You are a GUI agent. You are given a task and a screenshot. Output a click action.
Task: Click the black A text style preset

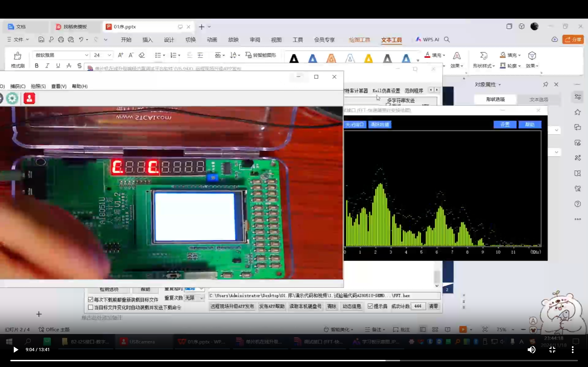coord(294,59)
